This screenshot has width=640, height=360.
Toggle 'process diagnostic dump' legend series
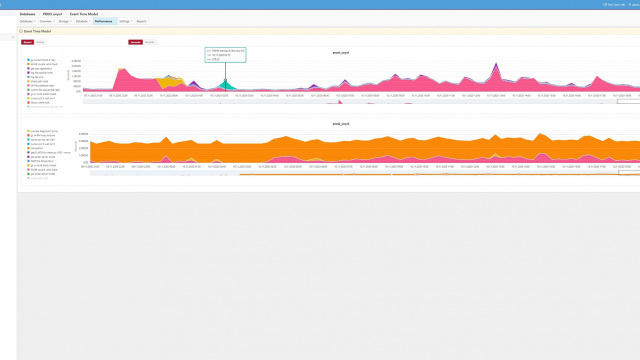(x=42, y=131)
